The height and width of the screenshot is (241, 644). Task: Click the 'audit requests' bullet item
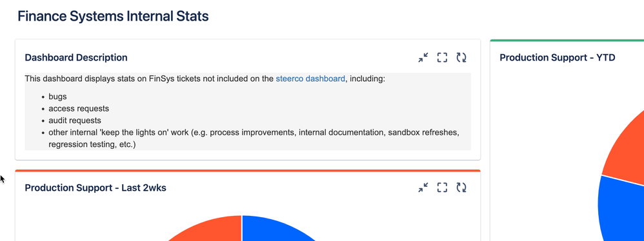coord(75,120)
